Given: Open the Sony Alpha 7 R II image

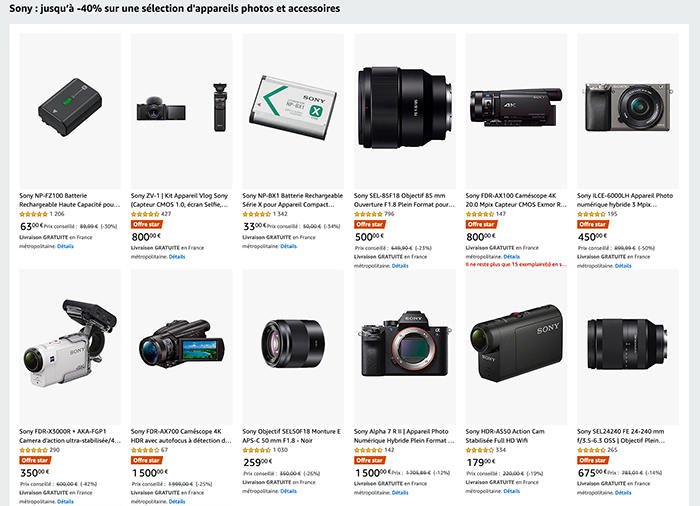Looking at the screenshot, I should (405, 347).
